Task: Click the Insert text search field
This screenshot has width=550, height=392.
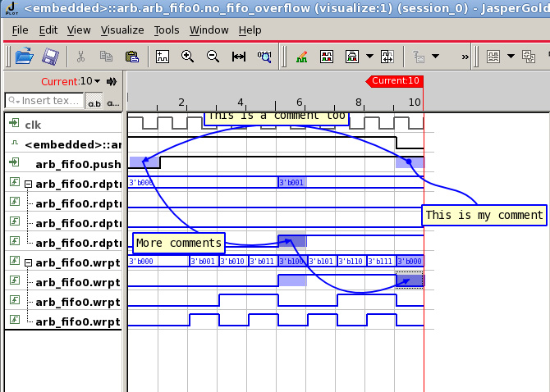Action: click(x=44, y=101)
